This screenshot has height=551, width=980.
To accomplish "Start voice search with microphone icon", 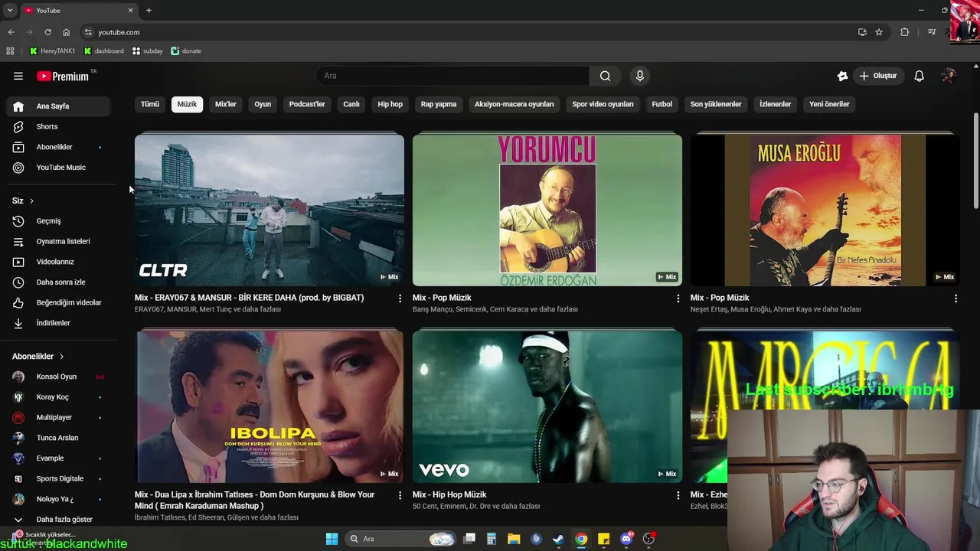I will 640,76.
